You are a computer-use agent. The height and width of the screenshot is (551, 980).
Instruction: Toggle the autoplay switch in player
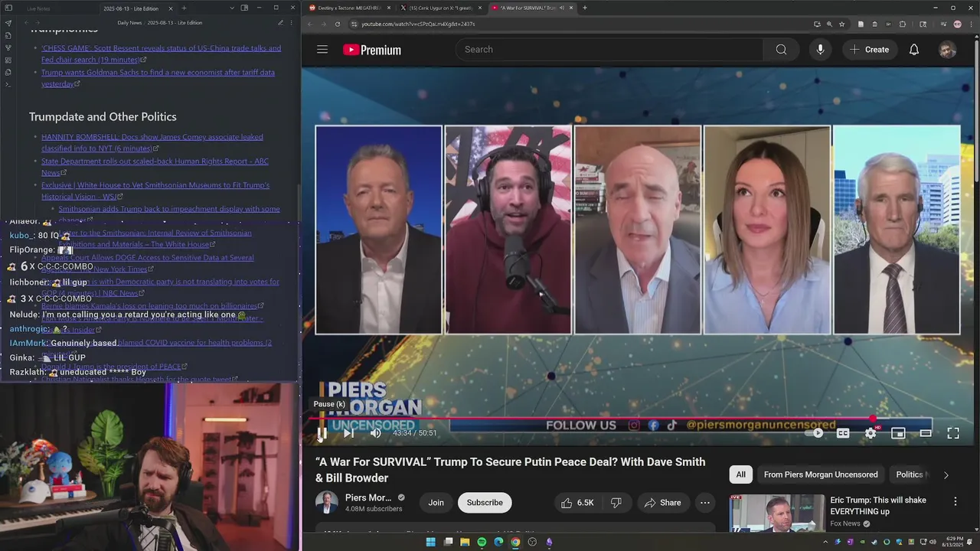pyautogui.click(x=815, y=433)
